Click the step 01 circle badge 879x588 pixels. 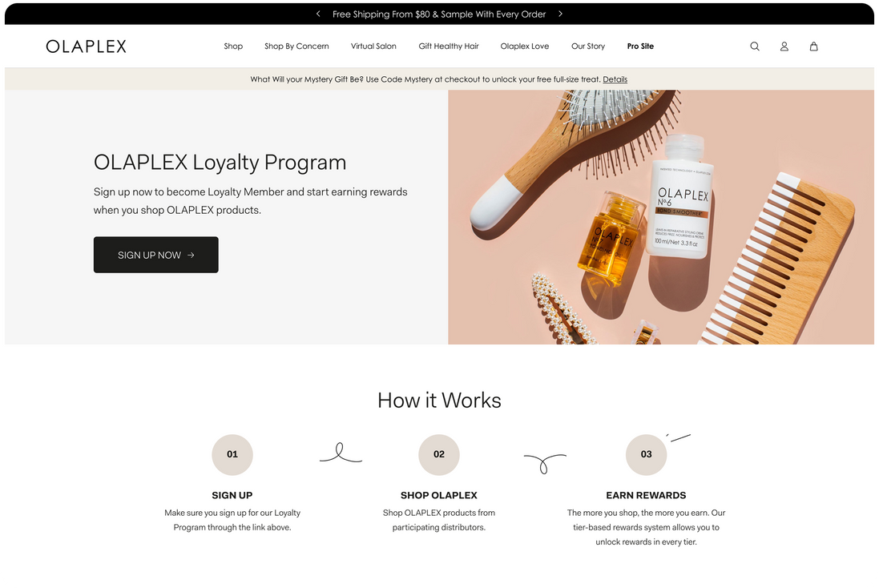232,454
